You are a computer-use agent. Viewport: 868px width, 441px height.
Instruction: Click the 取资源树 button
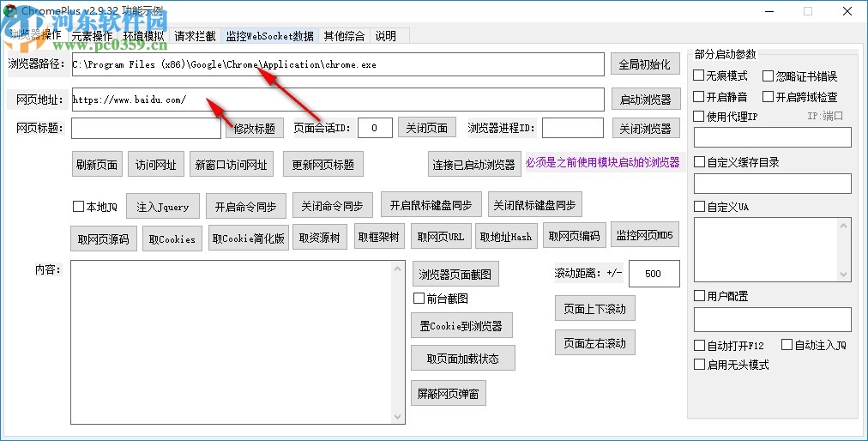click(x=319, y=238)
